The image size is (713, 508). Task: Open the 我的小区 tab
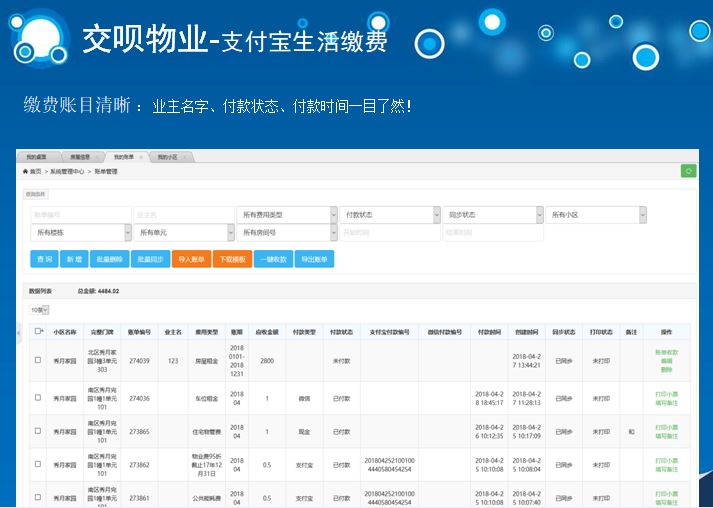coord(167,157)
